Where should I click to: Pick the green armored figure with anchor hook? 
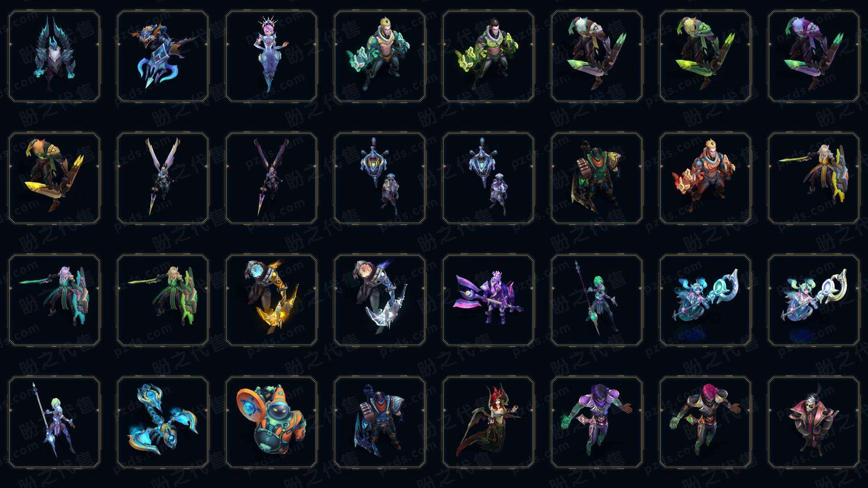pos(596,178)
